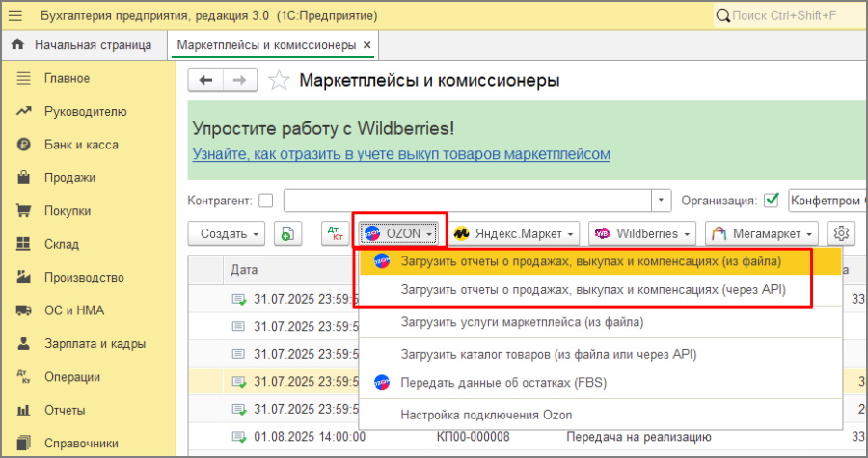Open the Мегамаркет dropdown menu
Screen dimensions: 868x458
(x=762, y=233)
